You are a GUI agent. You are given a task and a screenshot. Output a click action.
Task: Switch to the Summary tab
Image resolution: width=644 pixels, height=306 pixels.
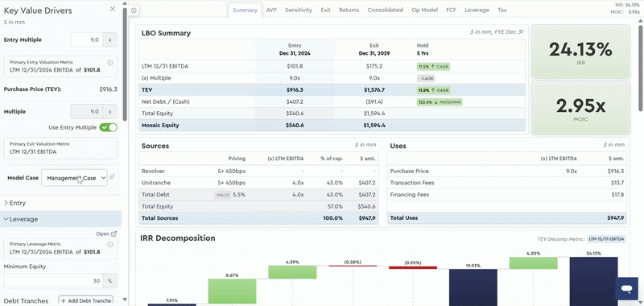click(245, 10)
